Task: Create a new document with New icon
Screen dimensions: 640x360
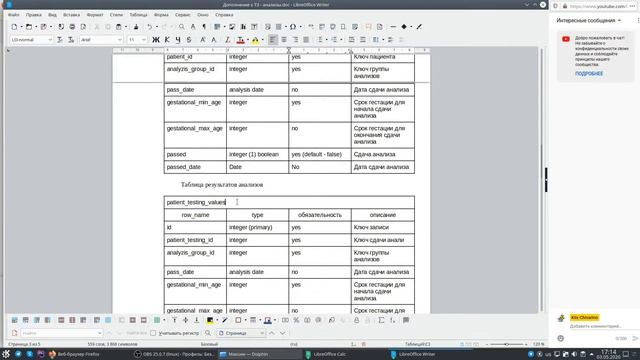Action: (14, 27)
